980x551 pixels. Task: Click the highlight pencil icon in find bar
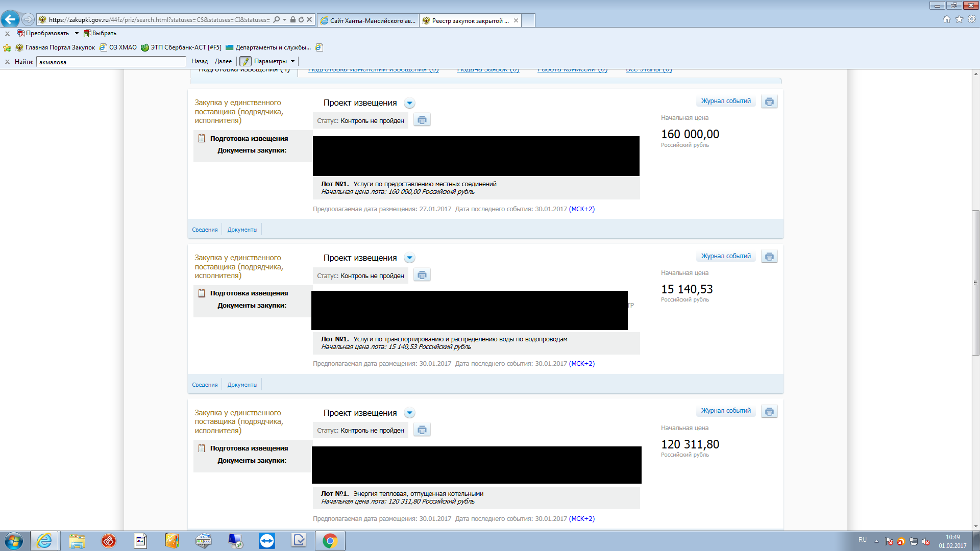point(246,61)
